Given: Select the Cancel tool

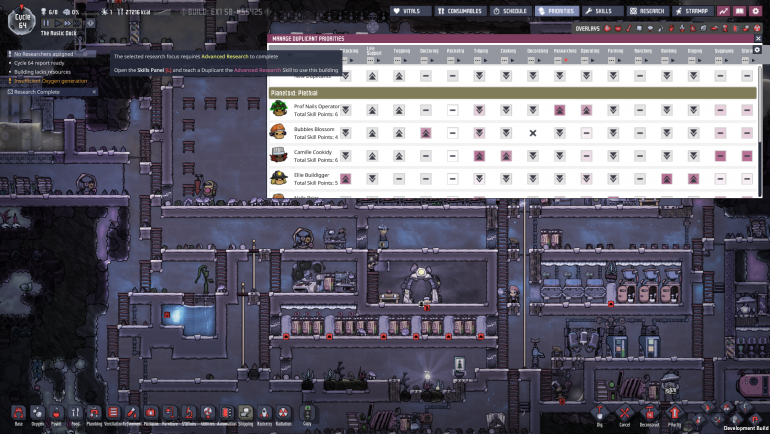Looking at the screenshot, I should point(625,413).
